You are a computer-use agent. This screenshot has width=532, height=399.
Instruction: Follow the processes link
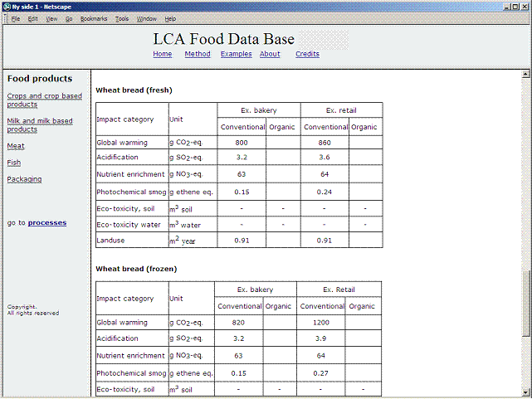tap(47, 222)
